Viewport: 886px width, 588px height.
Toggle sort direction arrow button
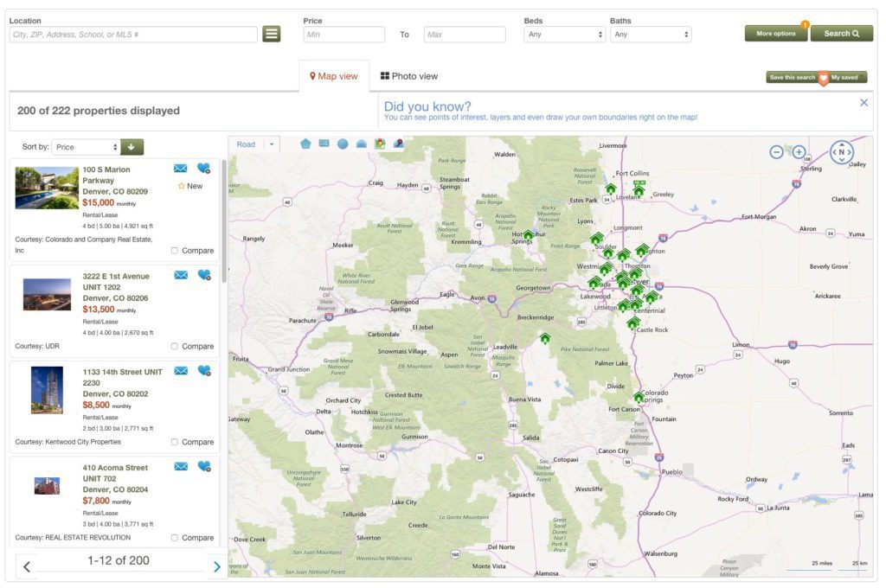tap(132, 147)
